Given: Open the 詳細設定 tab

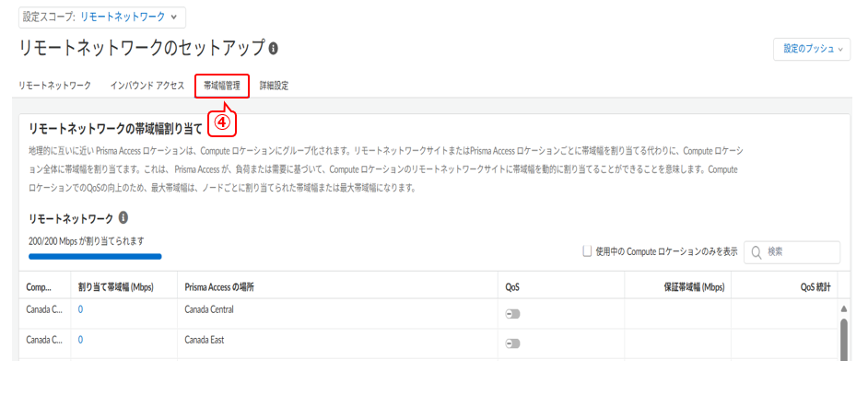Looking at the screenshot, I should tap(274, 86).
